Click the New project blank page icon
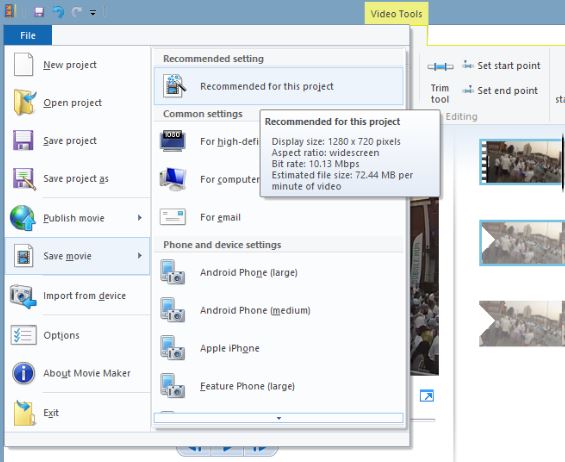 pos(23,65)
